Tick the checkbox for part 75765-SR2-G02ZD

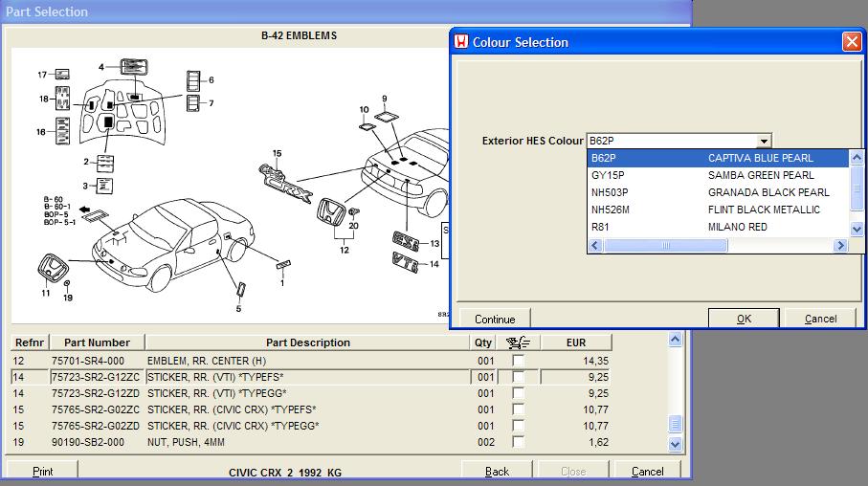pyautogui.click(x=518, y=426)
